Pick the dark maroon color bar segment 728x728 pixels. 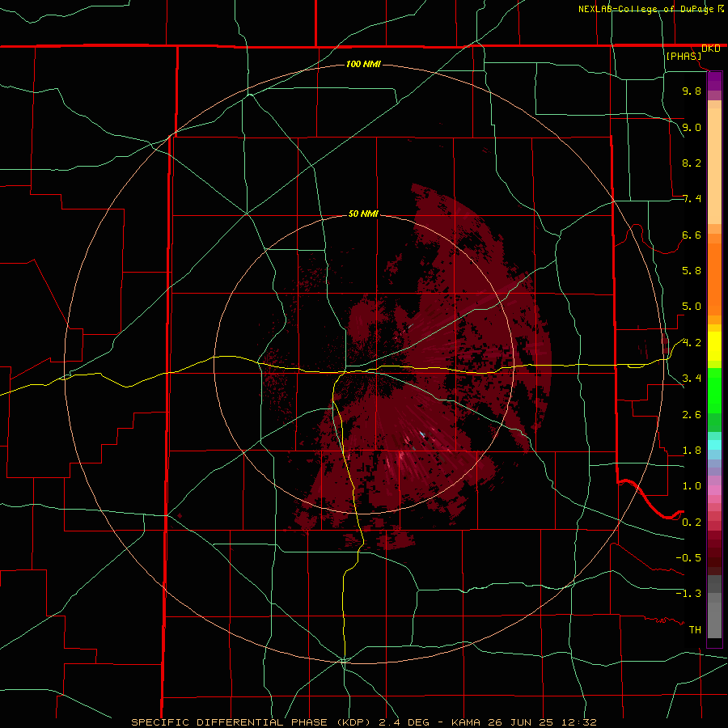coord(714,553)
